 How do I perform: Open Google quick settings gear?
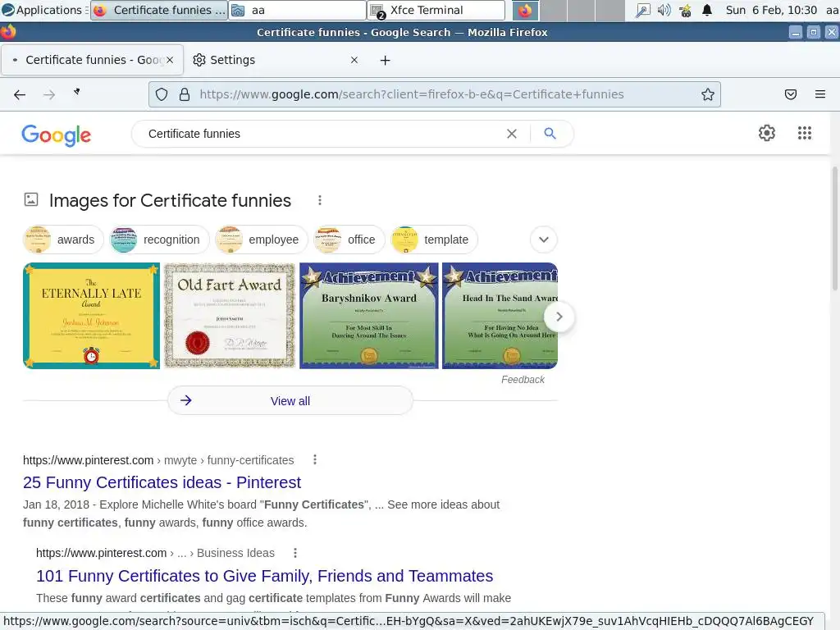coord(767,133)
